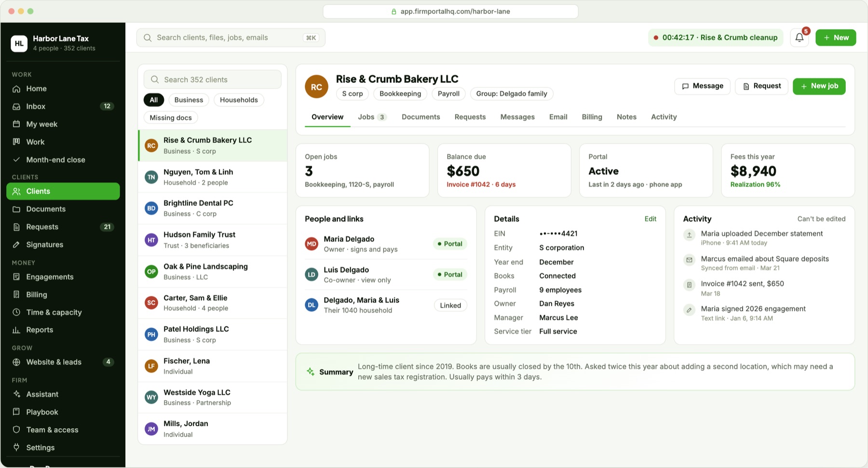Click the Message button
This screenshot has width=868, height=468.
click(x=702, y=86)
